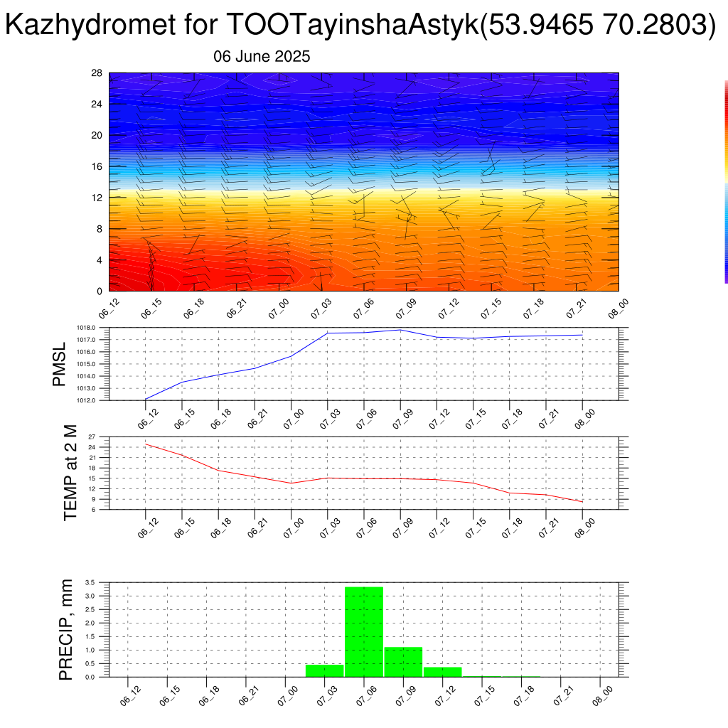Image resolution: width=728 pixels, height=728 pixels.
Task: Click the 21 value on TEMP axis
Action: (x=92, y=458)
